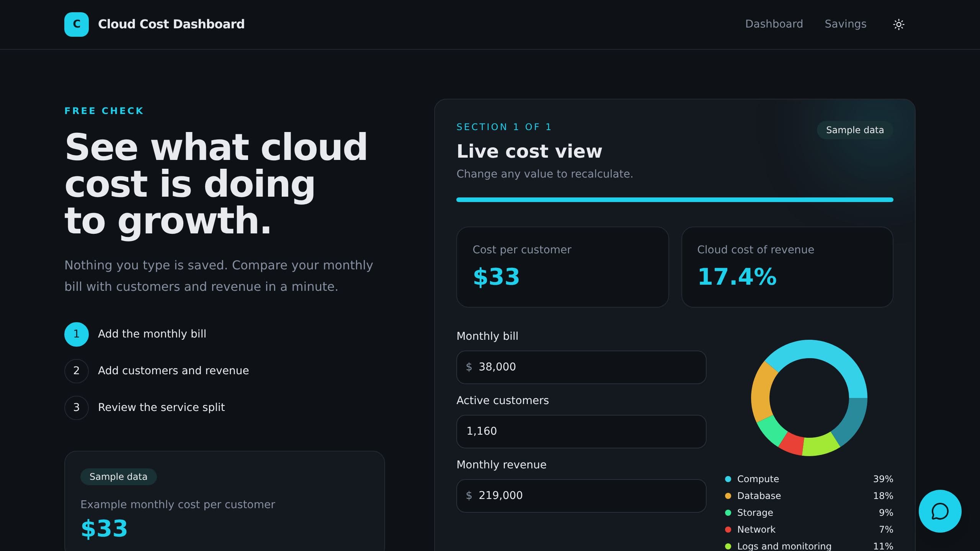The width and height of the screenshot is (980, 551).
Task: Click the donut chart
Action: pyautogui.click(x=809, y=398)
